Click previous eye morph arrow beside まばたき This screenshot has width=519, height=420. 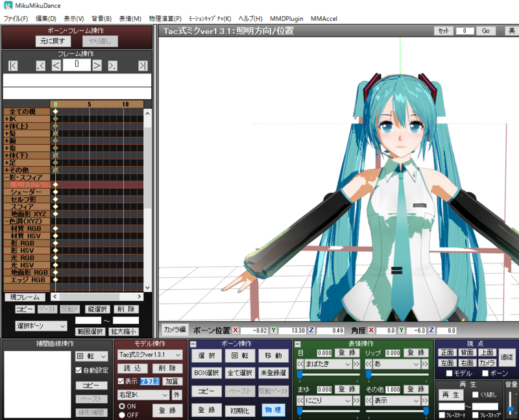coord(300,364)
